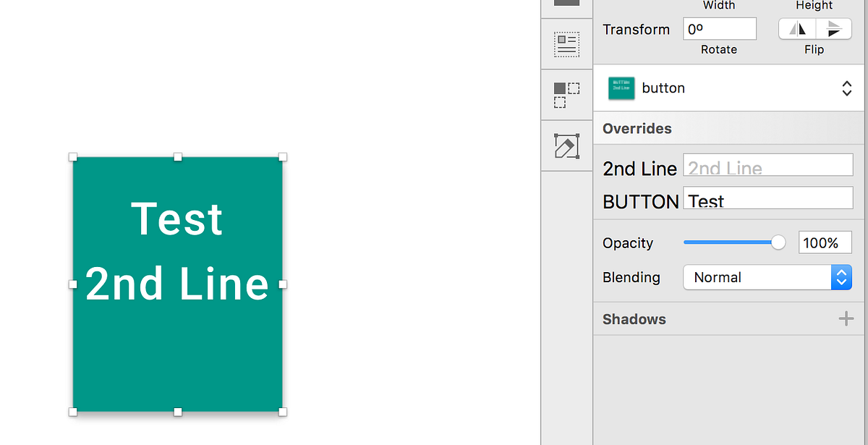Click the Overrides section header
The image size is (868, 445).
tap(636, 129)
